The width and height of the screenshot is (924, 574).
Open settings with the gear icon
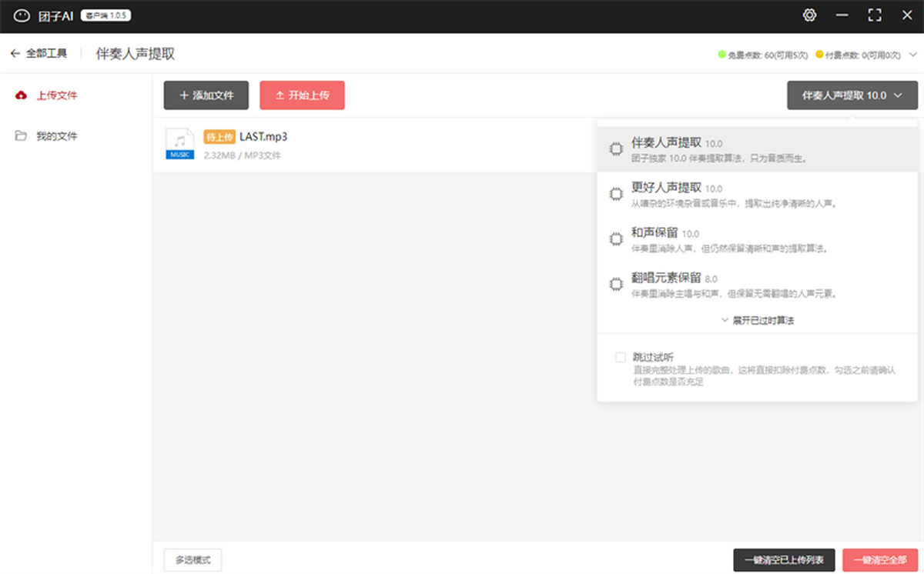809,15
